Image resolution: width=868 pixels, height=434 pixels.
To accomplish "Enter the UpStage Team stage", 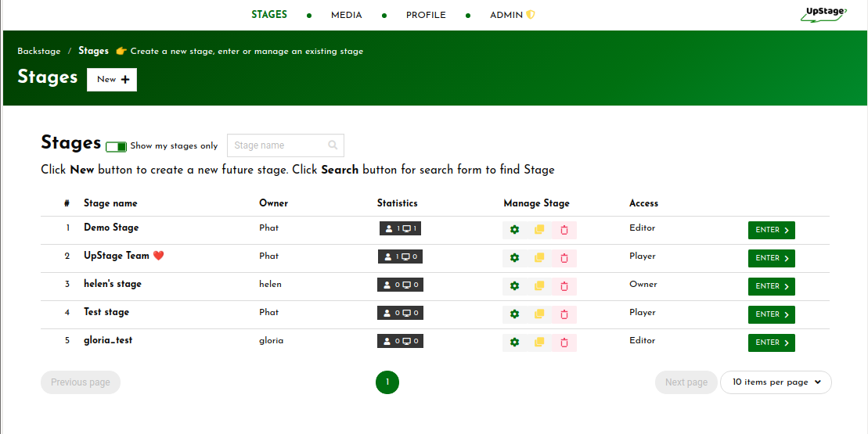I will 772,259.
